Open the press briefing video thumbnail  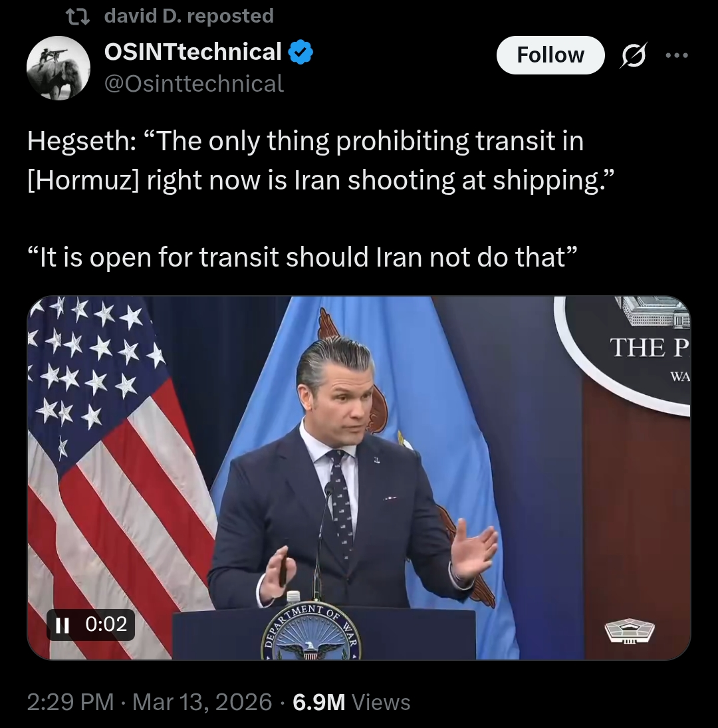coord(359,478)
